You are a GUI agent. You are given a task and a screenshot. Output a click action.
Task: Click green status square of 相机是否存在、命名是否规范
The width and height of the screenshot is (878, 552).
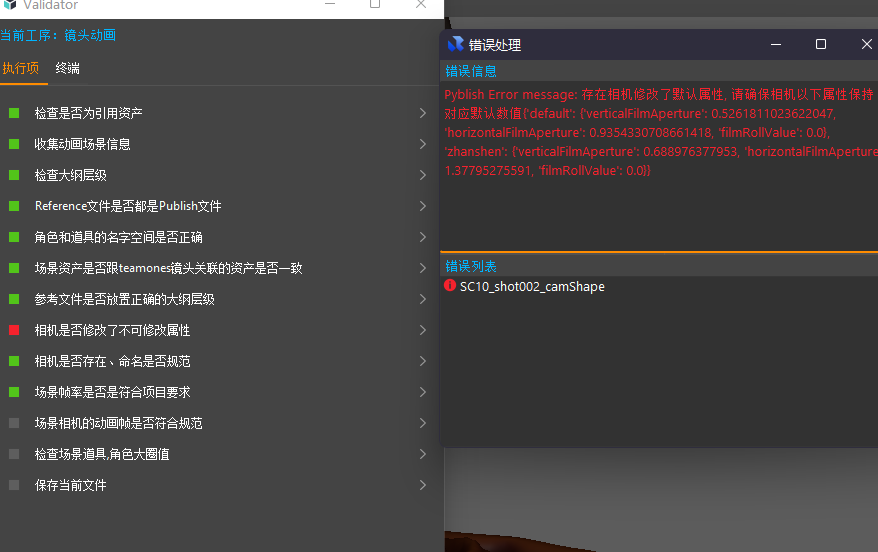14,361
